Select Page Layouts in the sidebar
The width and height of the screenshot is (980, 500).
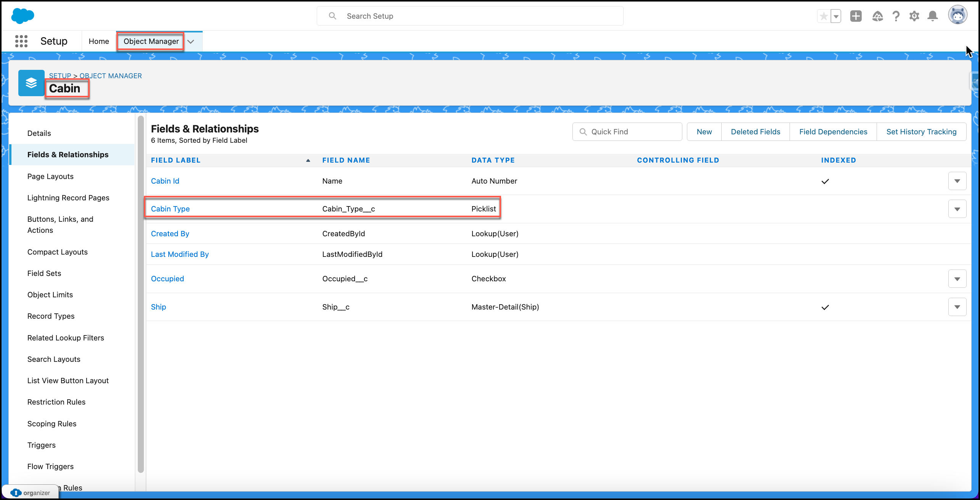point(50,176)
